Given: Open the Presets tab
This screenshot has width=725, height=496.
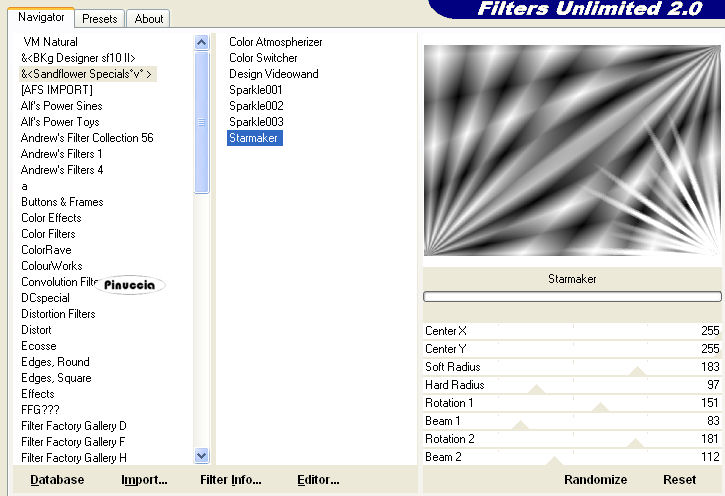Looking at the screenshot, I should coord(99,19).
